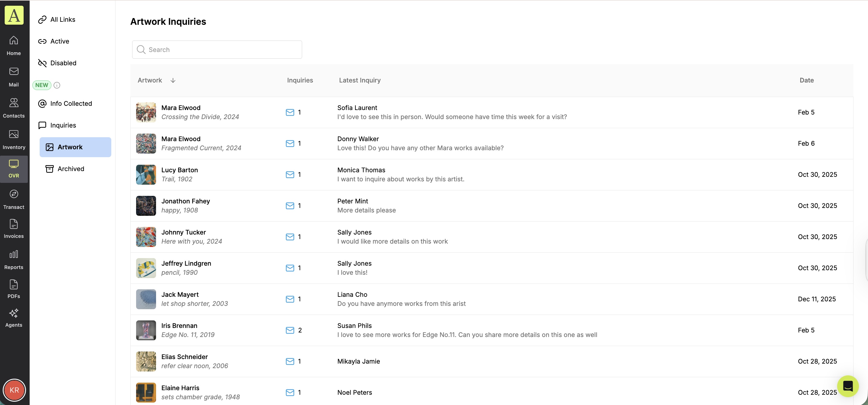The image size is (868, 405).
Task: Sort by the Artwork column arrow
Action: click(x=173, y=80)
